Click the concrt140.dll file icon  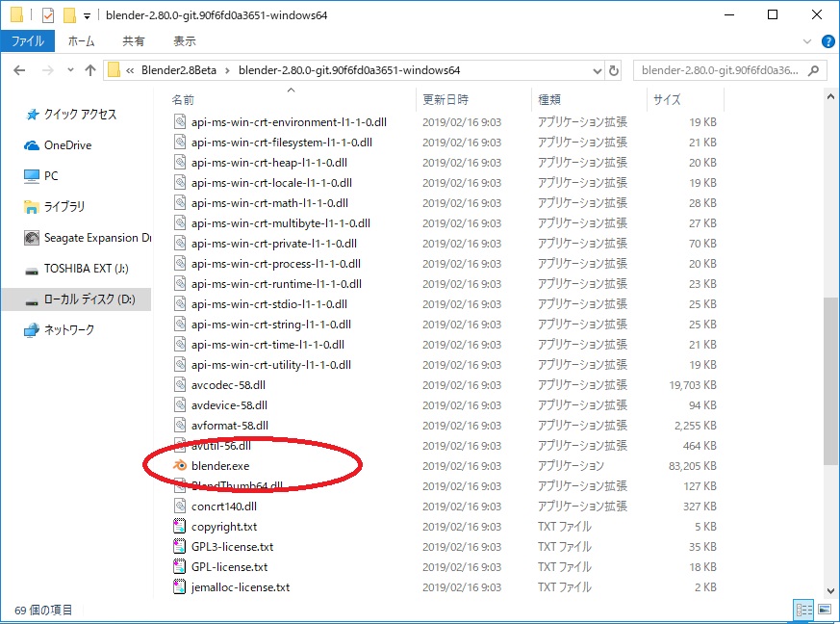[180, 506]
